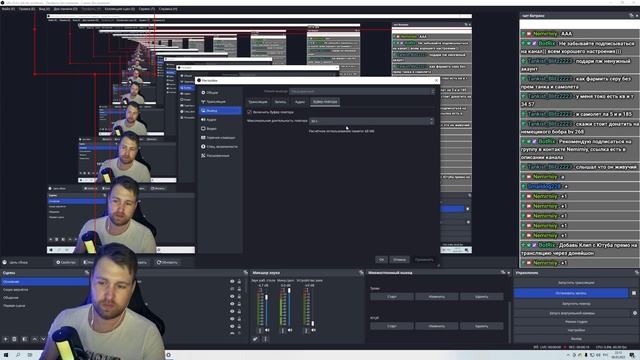
Task: Click Настройки button in controls
Action: 576,330
